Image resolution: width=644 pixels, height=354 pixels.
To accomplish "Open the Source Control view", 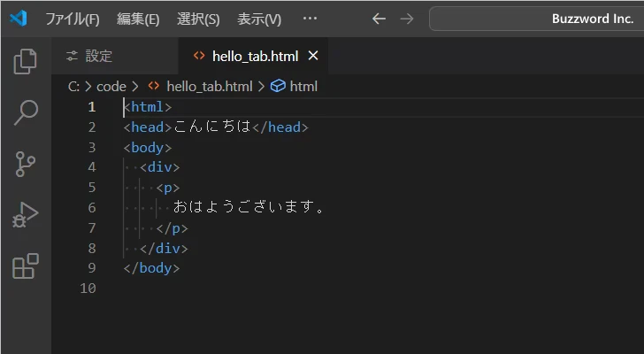I will tap(26, 164).
